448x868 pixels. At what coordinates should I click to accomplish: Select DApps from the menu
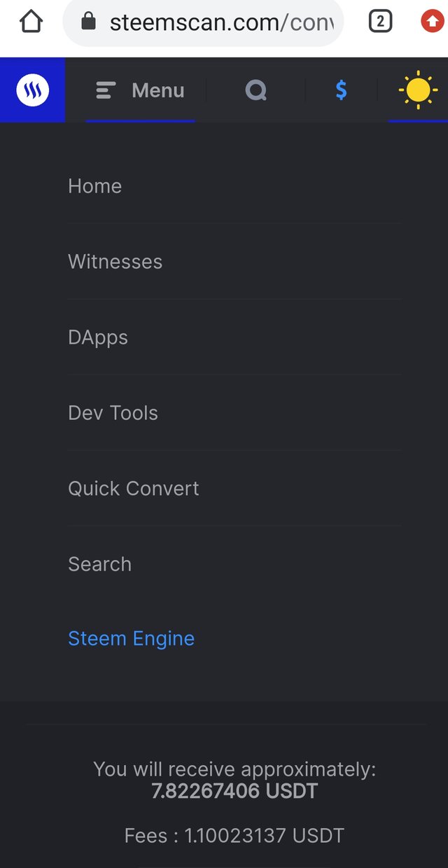click(98, 337)
